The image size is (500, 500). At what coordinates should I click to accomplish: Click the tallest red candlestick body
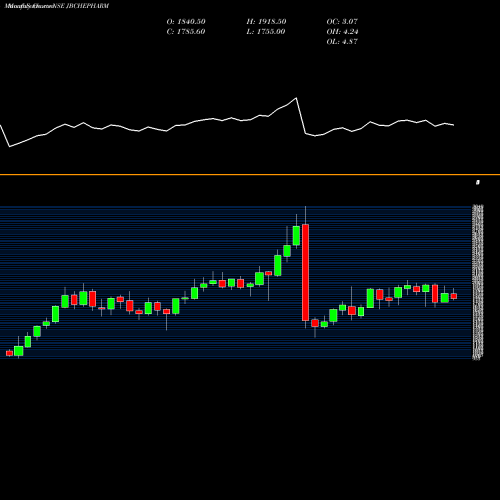[305, 272]
